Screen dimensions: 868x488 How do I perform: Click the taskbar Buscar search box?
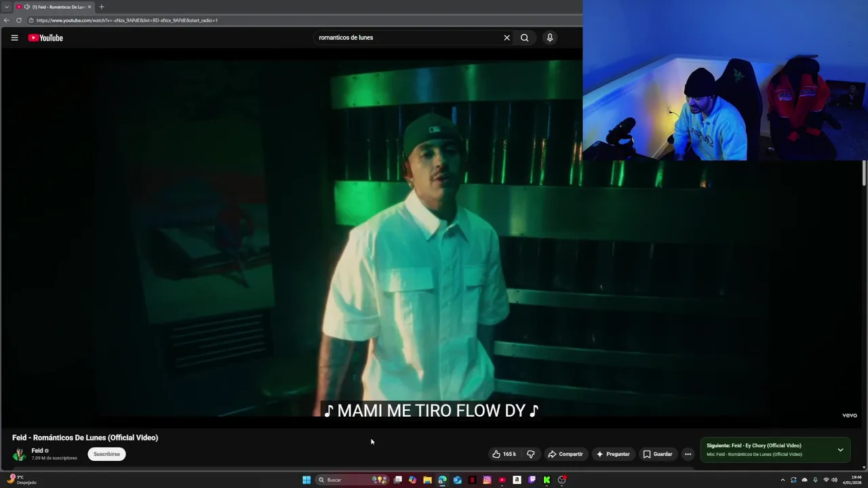pos(352,480)
